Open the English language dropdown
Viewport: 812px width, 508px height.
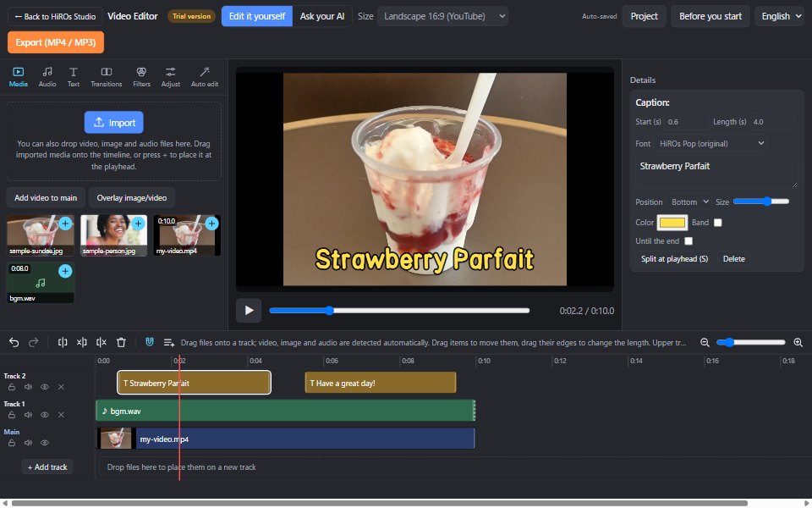pyautogui.click(x=779, y=16)
